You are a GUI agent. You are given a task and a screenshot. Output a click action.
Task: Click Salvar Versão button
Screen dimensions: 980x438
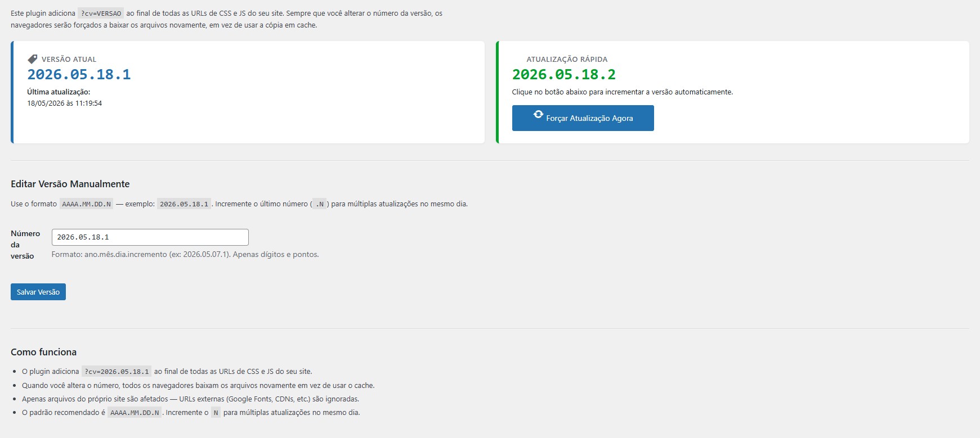tap(38, 292)
